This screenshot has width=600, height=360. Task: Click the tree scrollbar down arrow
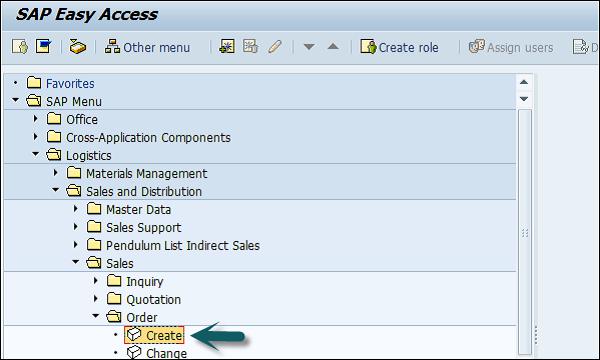pyautogui.click(x=524, y=99)
